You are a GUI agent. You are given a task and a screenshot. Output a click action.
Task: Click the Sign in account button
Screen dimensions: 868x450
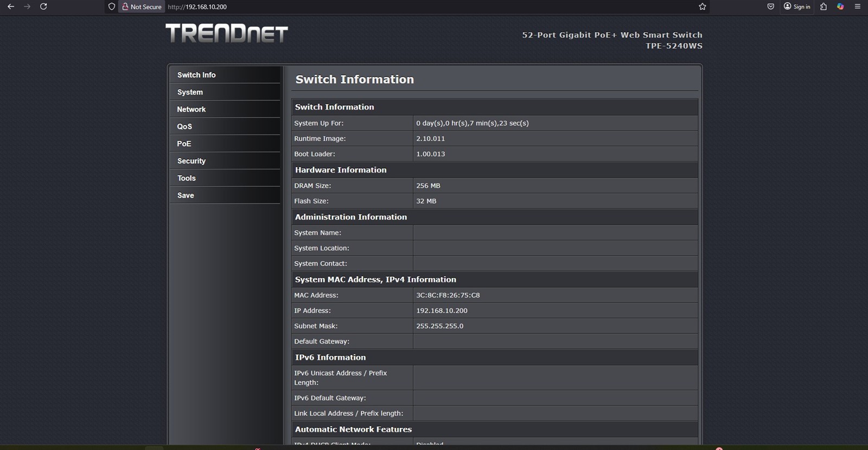[797, 7]
